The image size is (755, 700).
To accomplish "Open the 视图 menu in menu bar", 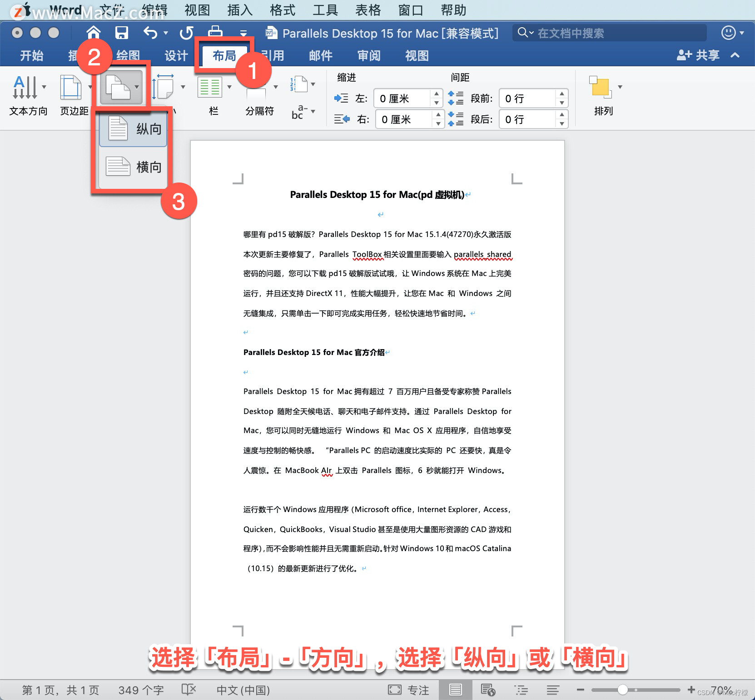I will pos(197,10).
